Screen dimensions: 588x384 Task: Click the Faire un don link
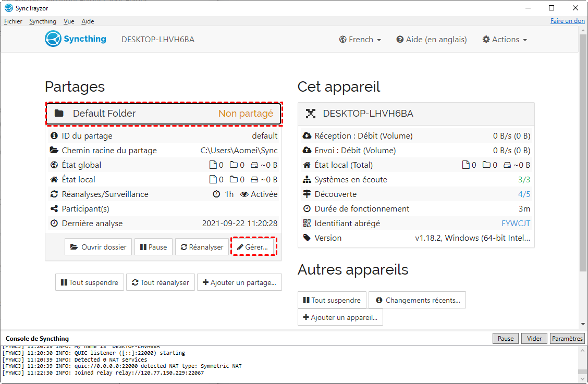pos(567,21)
